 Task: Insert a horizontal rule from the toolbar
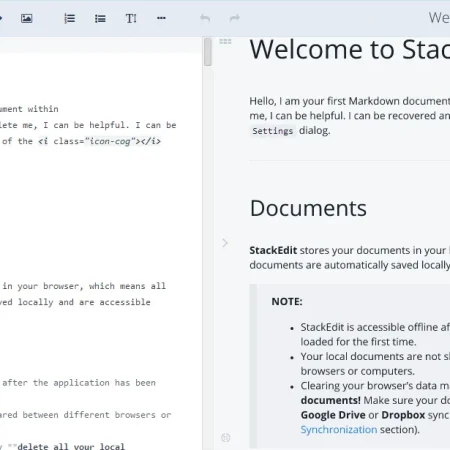pos(161,18)
